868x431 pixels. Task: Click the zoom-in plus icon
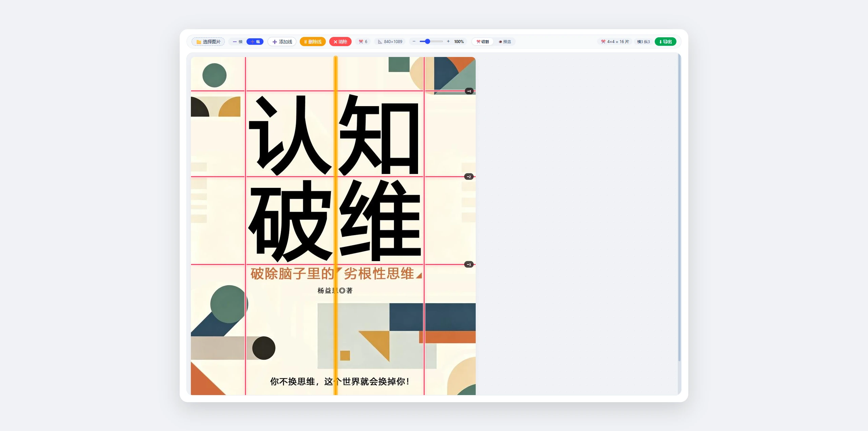(448, 41)
